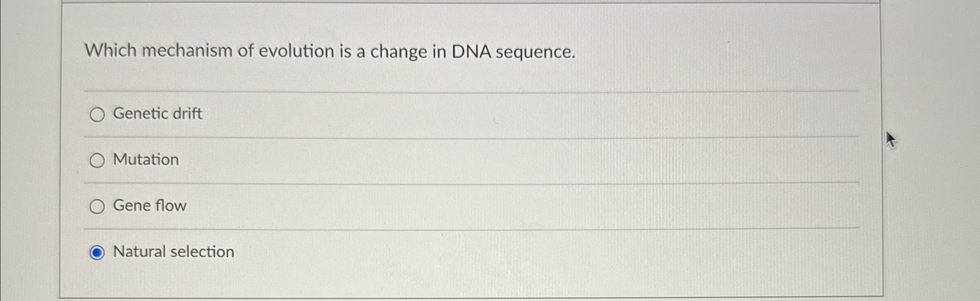This screenshot has height=301, width=980.
Task: Click the Mutation option label
Action: pos(146,161)
